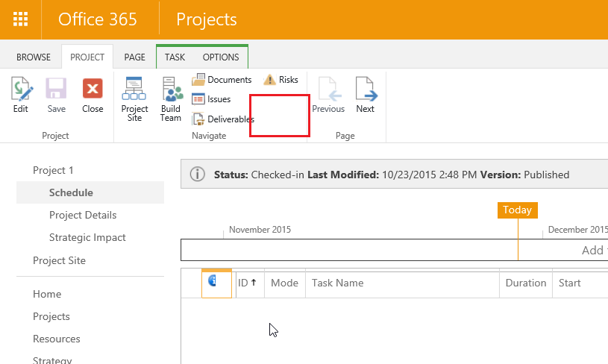Screen dimensions: 608x364
Task: Switch to the BROWSE ribbon tab
Action: [x=34, y=57]
